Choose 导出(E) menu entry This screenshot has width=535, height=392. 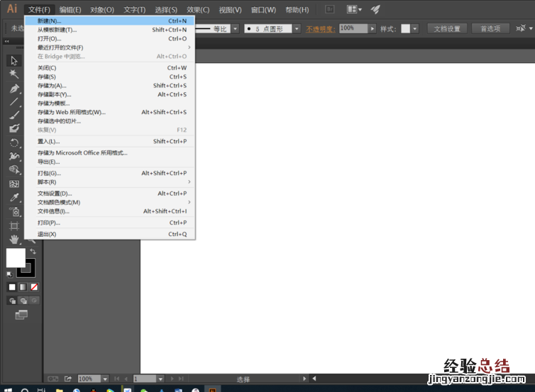[110, 162]
